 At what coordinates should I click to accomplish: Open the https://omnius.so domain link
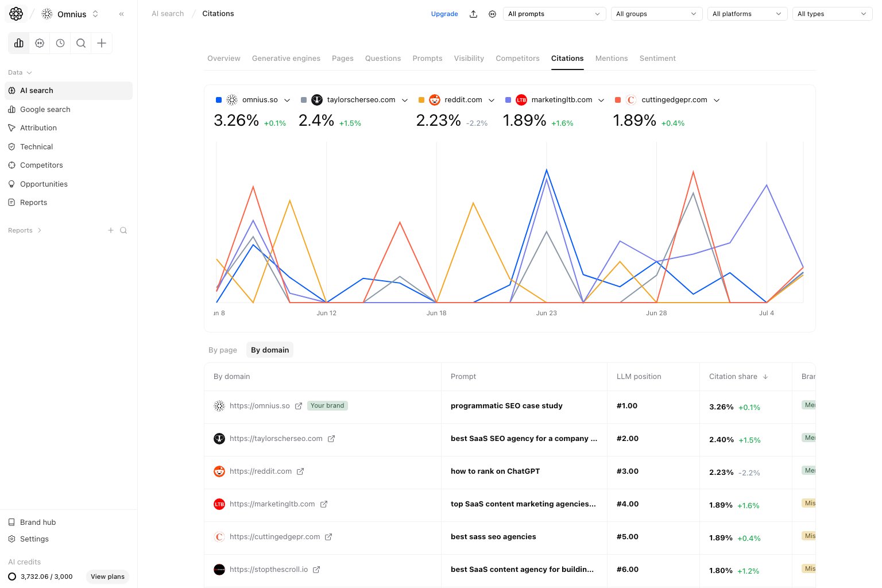pyautogui.click(x=260, y=406)
